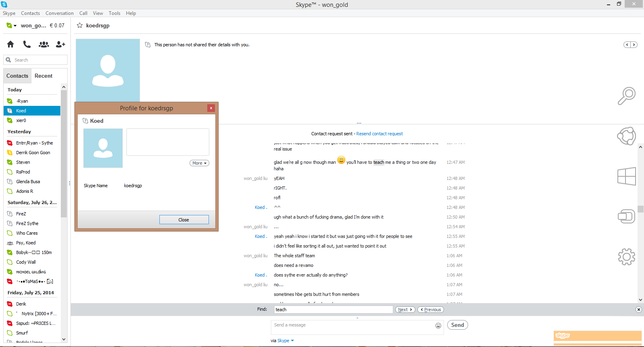
Task: Open the Cody Wall conversation
Action: click(32, 262)
